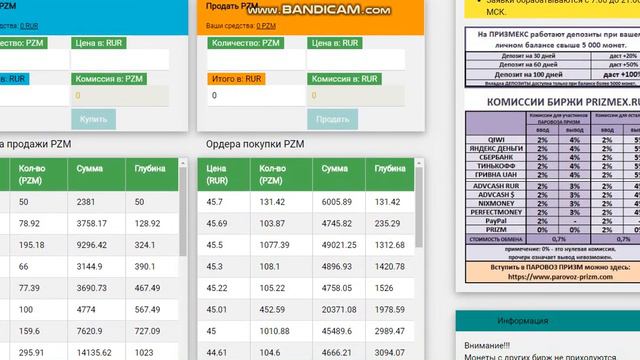The width and height of the screenshot is (640, 360).
Task: Open the 0 PZM balance link
Action: click(x=266, y=26)
